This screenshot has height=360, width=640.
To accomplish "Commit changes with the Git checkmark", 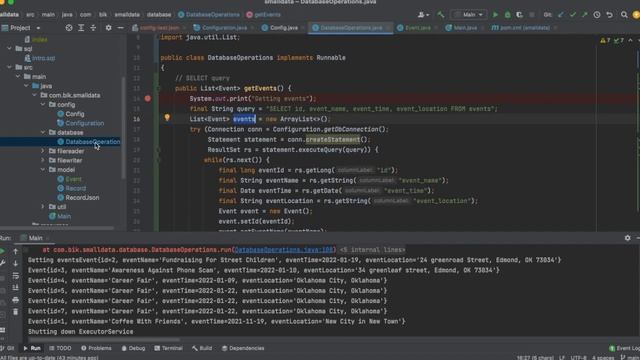I will click(x=573, y=15).
